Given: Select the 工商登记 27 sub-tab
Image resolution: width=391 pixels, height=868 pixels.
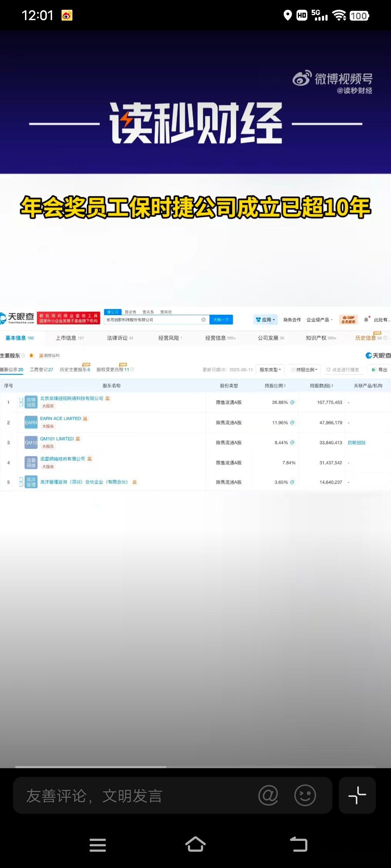Looking at the screenshot, I should coord(41,370).
